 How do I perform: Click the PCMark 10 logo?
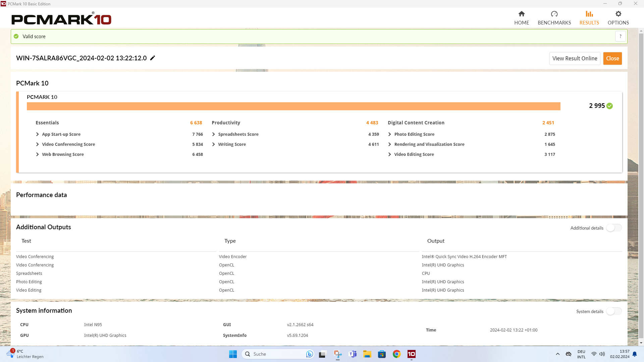click(61, 19)
